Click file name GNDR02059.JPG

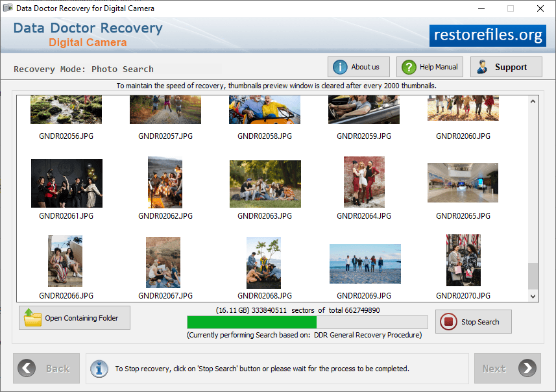tap(364, 136)
